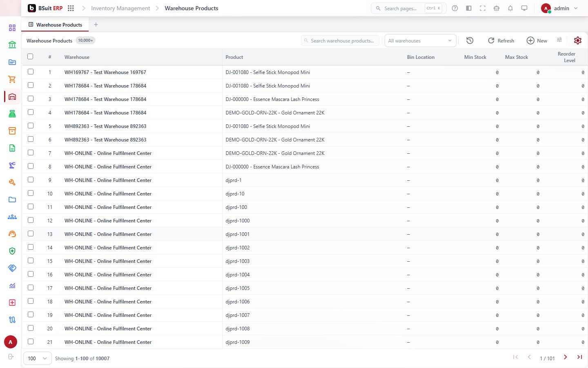This screenshot has width=588, height=368.
Task: Click the Bin Location column header
Action: 421,57
